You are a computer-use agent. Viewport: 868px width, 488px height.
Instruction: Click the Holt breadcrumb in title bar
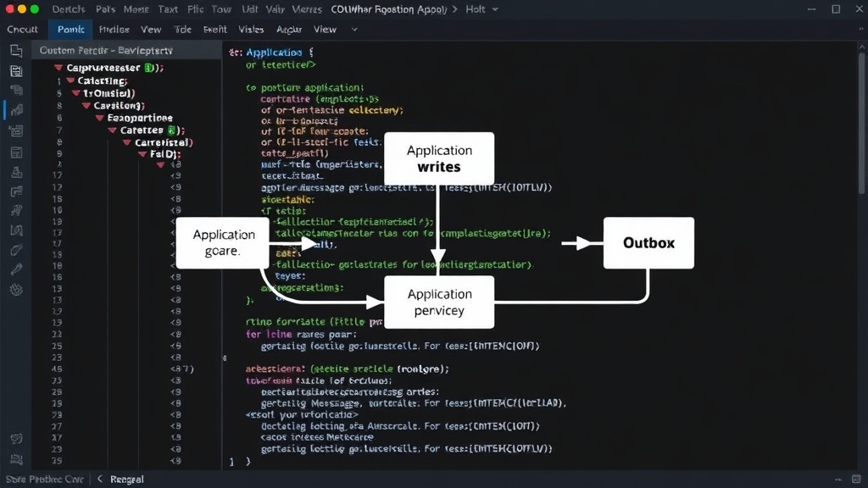click(476, 9)
